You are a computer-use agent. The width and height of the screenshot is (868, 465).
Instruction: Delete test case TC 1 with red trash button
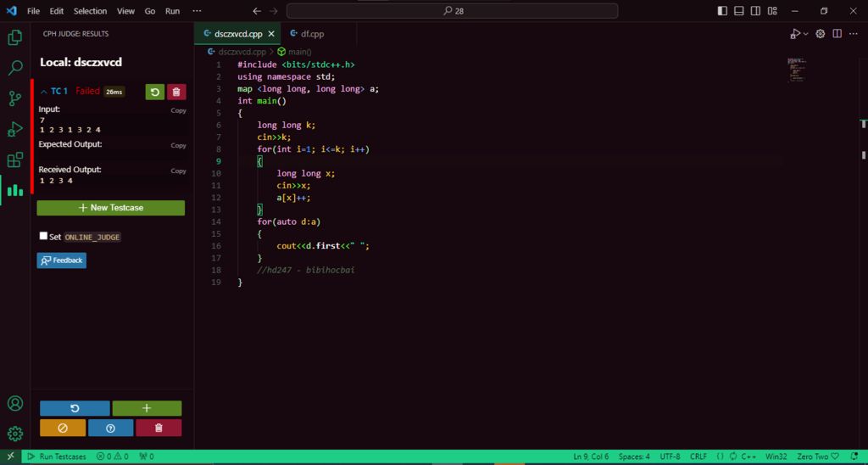pos(176,92)
